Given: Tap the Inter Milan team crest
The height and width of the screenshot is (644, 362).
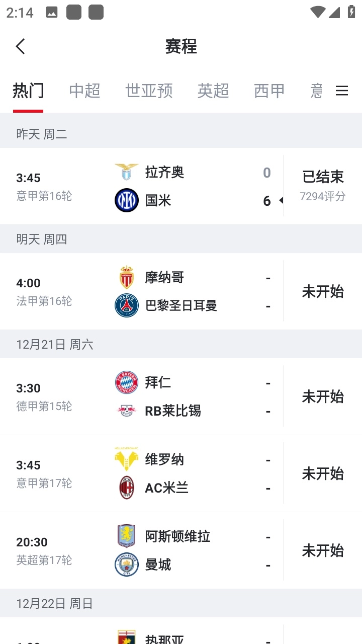Looking at the screenshot, I should coord(127,200).
